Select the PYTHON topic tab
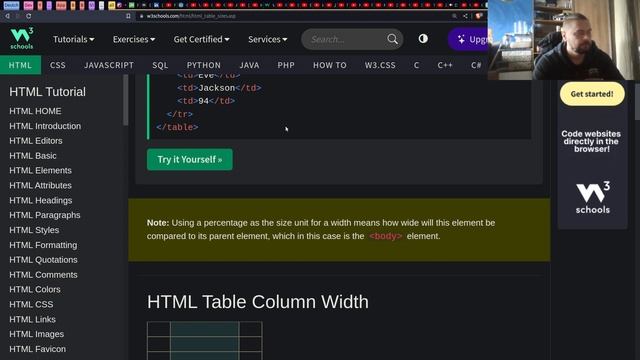Screen dimensions: 640x360 click(x=203, y=65)
